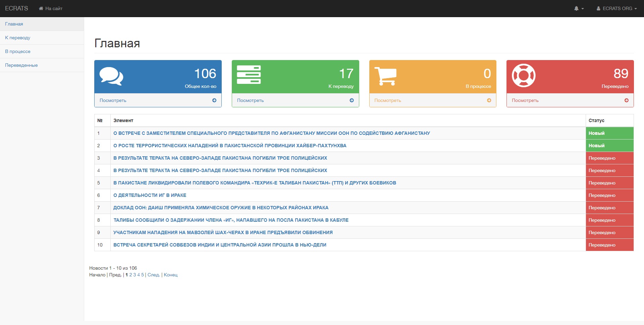This screenshot has width=644, height=325.
Task: Open the ECRATS ORG user menu
Action: point(616,8)
